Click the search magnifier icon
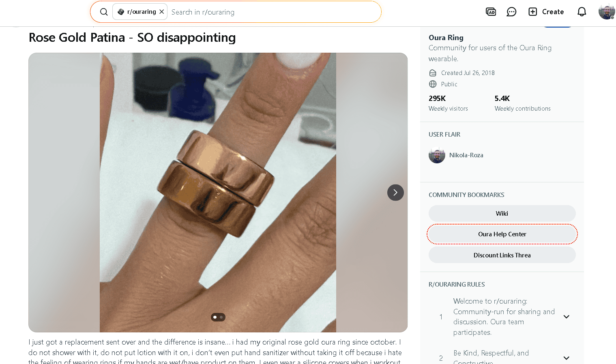Viewport: 616px width, 364px height. 104,12
